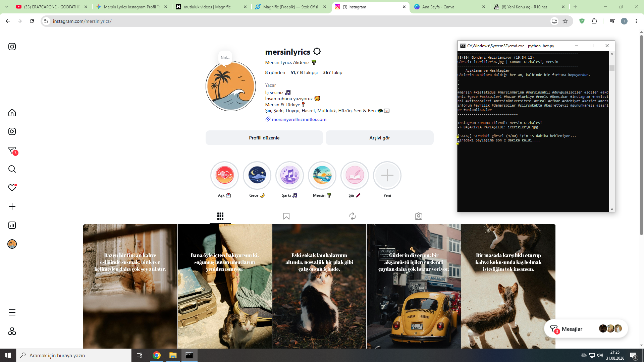Image resolution: width=644 pixels, height=362 pixels.
Task: Open notifications heart icon
Action: [x=12, y=188]
